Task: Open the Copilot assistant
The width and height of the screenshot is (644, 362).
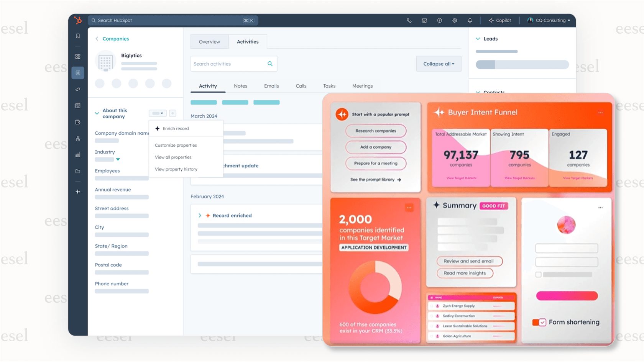Action: click(500, 20)
